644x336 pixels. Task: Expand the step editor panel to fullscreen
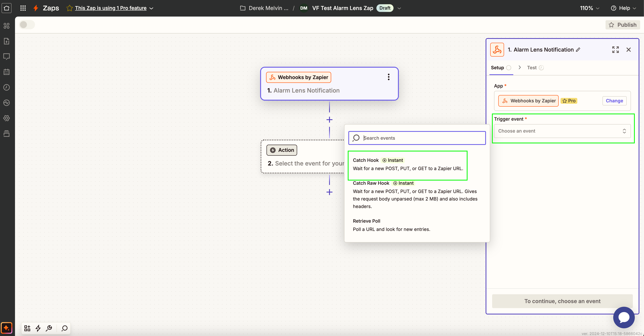615,49
